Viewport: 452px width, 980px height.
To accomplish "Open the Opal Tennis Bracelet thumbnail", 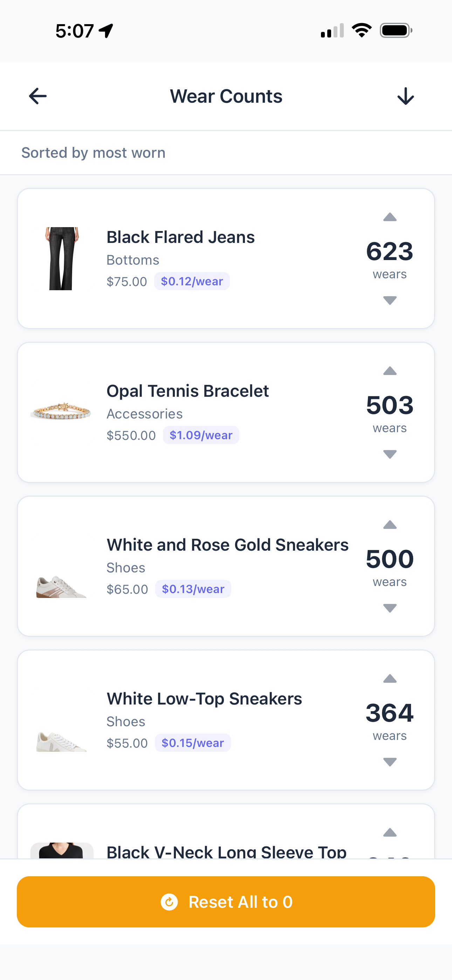I will pyautogui.click(x=62, y=411).
